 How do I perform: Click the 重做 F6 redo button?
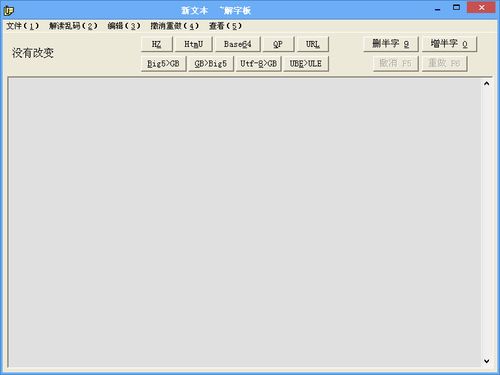pos(445,63)
